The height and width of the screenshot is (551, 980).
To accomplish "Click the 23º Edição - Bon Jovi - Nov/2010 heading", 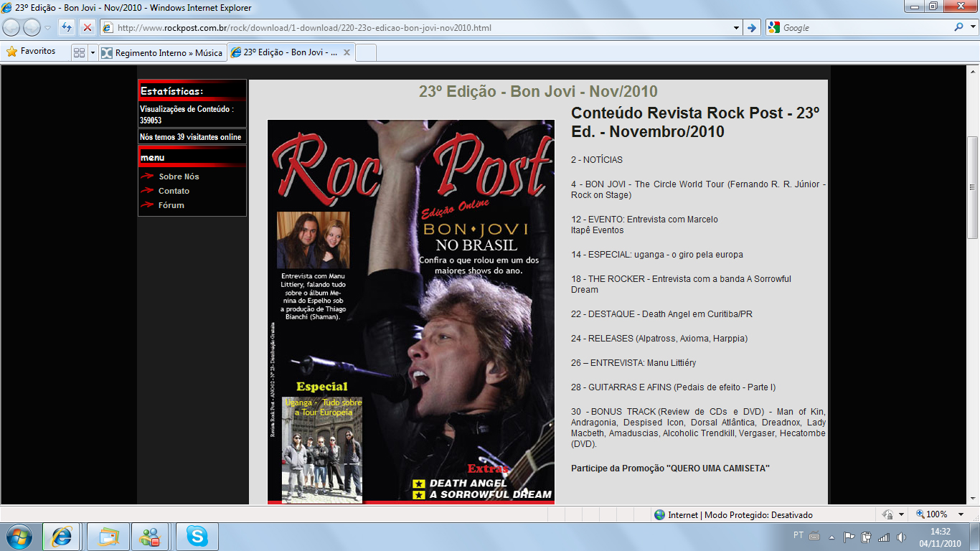I will [x=538, y=92].
